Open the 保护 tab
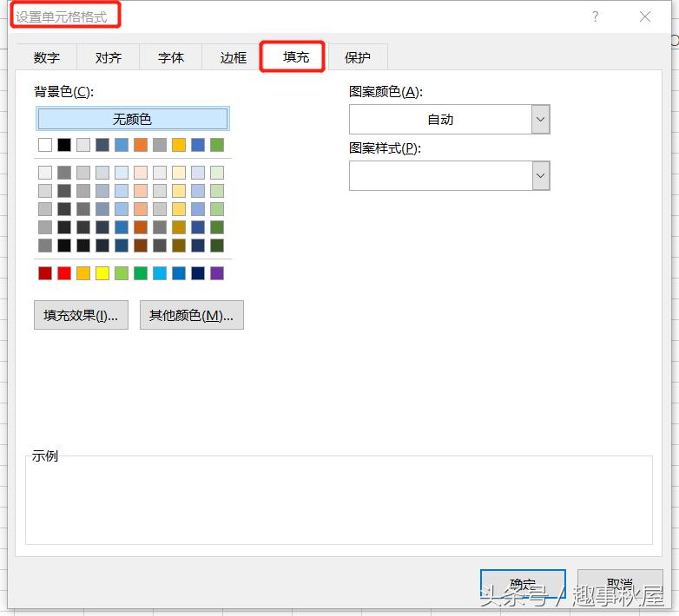Image resolution: width=679 pixels, height=616 pixels. (x=358, y=57)
